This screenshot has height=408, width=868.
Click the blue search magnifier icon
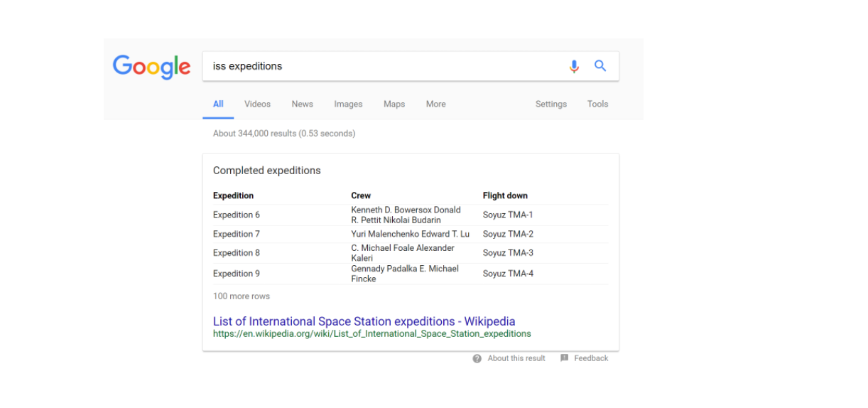(600, 66)
